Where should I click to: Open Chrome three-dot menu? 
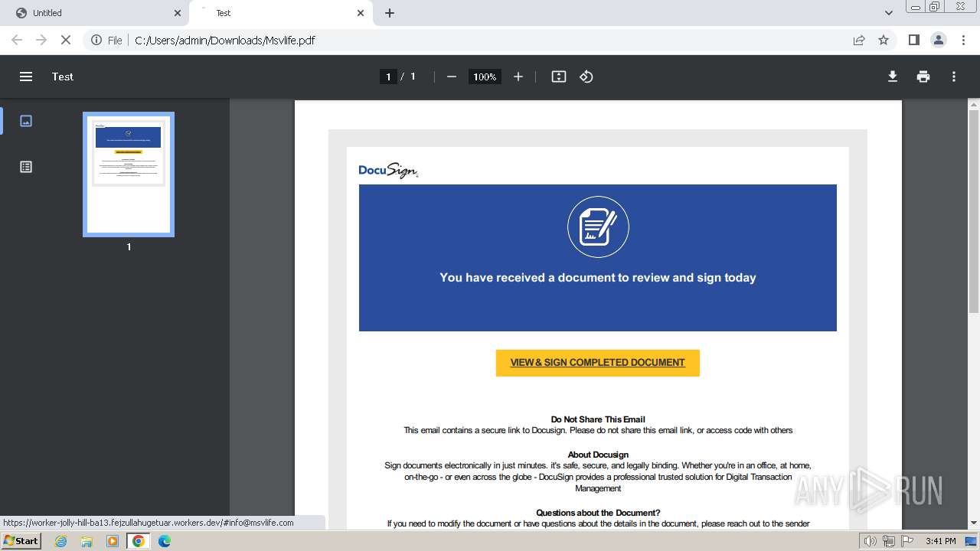click(962, 40)
